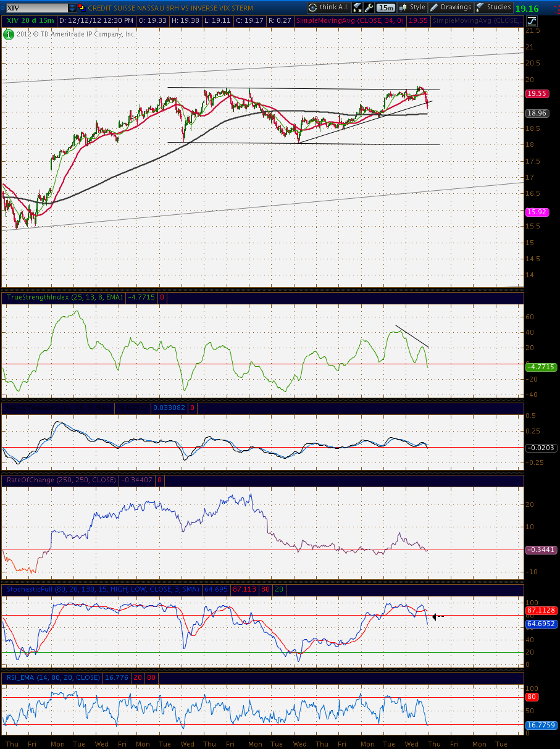Screen dimensions: 560x749
Task: Open the Studies menu
Action: tap(493, 7)
